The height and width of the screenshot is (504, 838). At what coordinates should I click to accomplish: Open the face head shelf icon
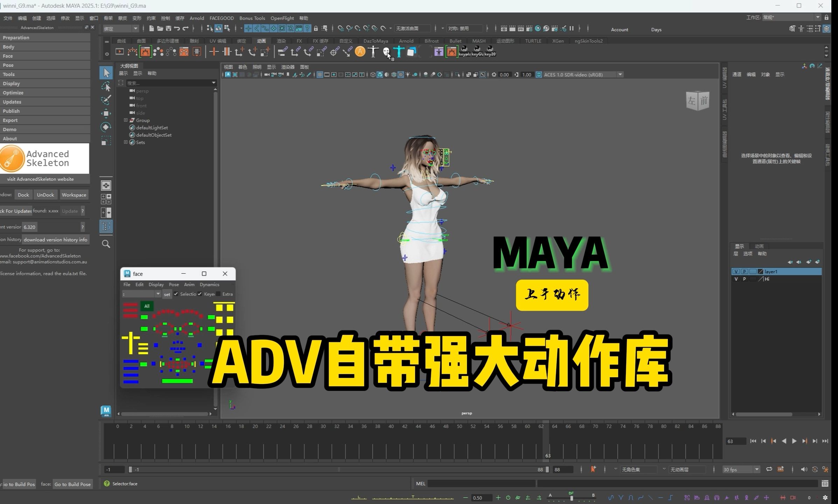click(386, 52)
